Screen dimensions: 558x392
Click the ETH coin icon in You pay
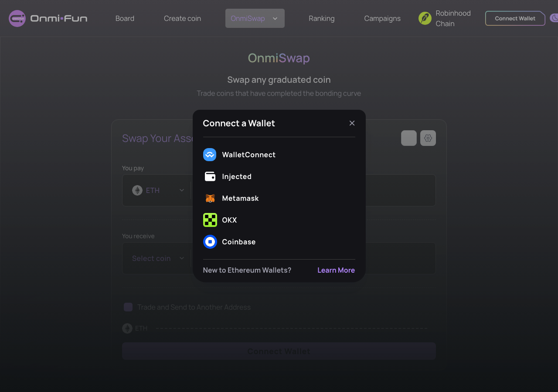tap(137, 190)
